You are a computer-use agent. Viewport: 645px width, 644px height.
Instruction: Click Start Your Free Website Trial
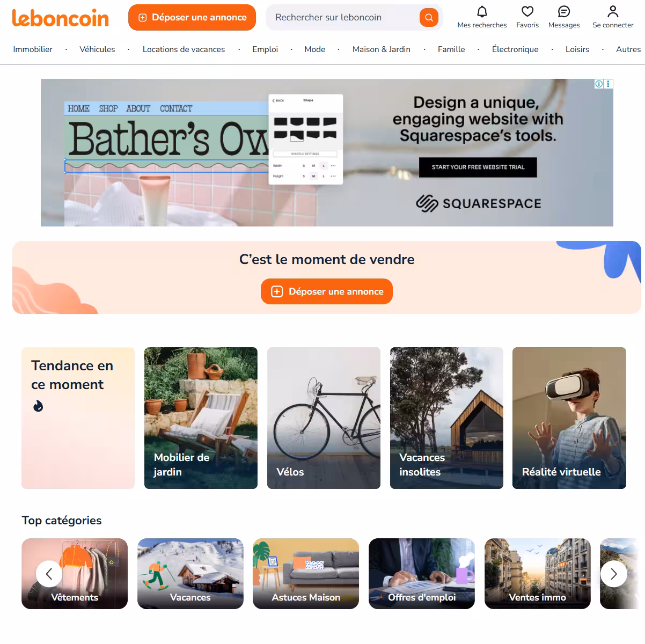pos(478,167)
